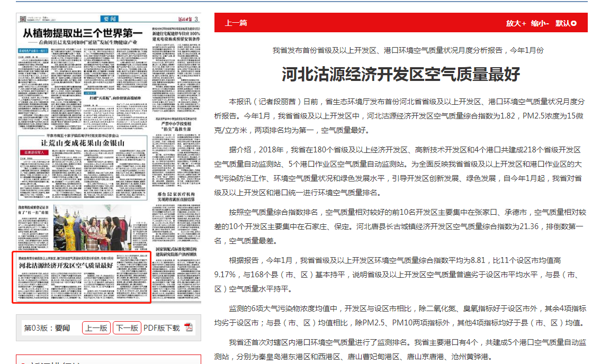
Task: Go to previous article via 上一篇
Action: pyautogui.click(x=236, y=23)
